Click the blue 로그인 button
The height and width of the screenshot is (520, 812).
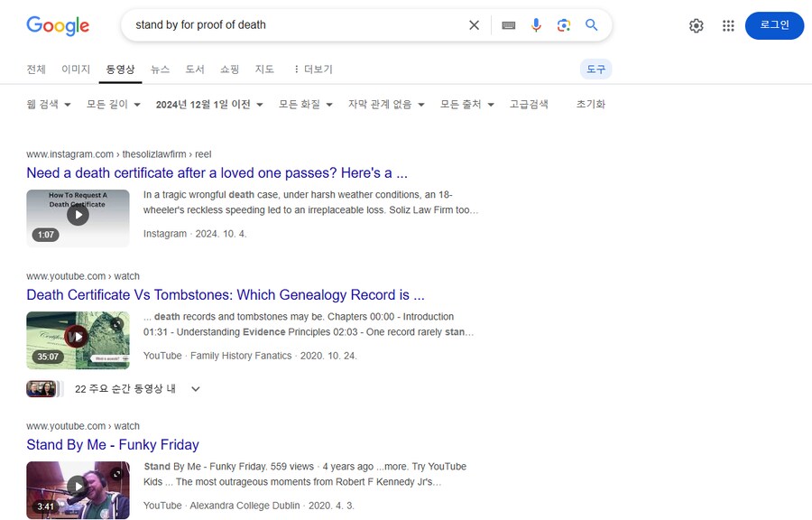click(774, 25)
